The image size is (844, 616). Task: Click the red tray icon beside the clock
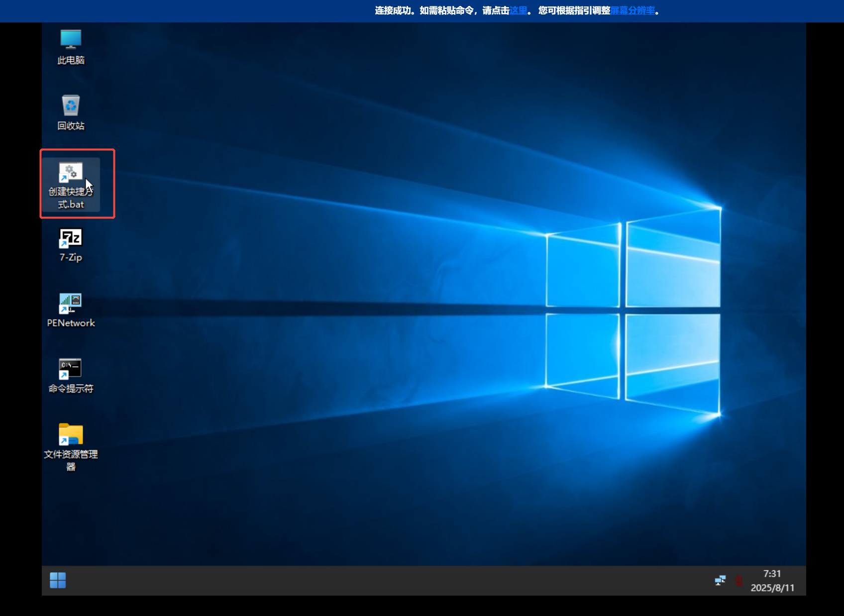tap(738, 581)
